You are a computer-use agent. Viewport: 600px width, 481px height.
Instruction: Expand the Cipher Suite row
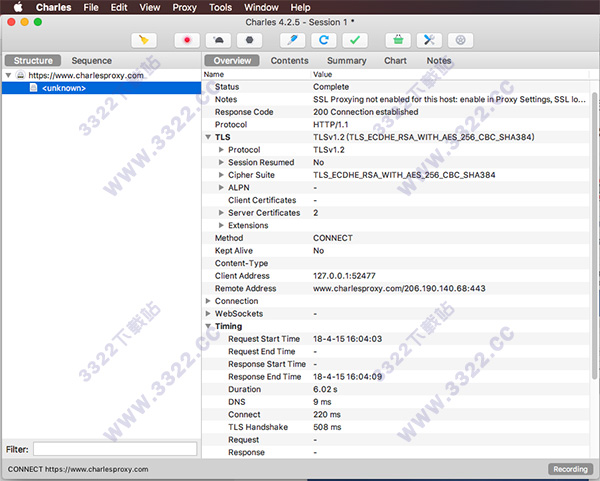coord(221,175)
